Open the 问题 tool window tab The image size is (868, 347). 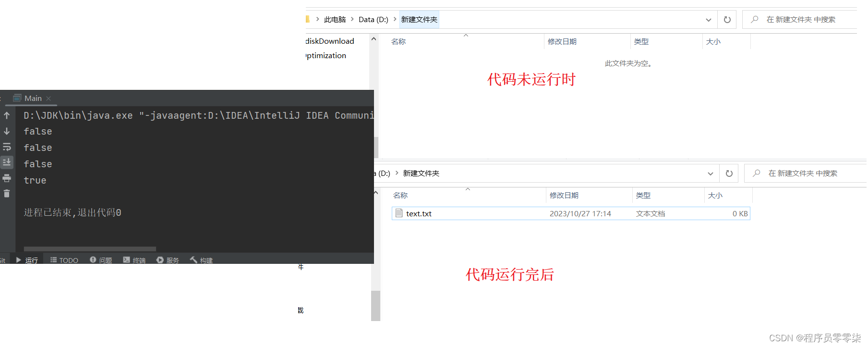pyautogui.click(x=101, y=260)
